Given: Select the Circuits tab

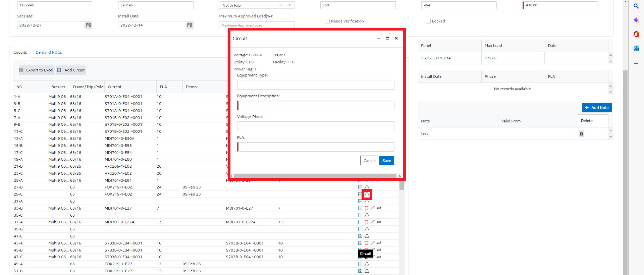Looking at the screenshot, I should pyautogui.click(x=20, y=52).
